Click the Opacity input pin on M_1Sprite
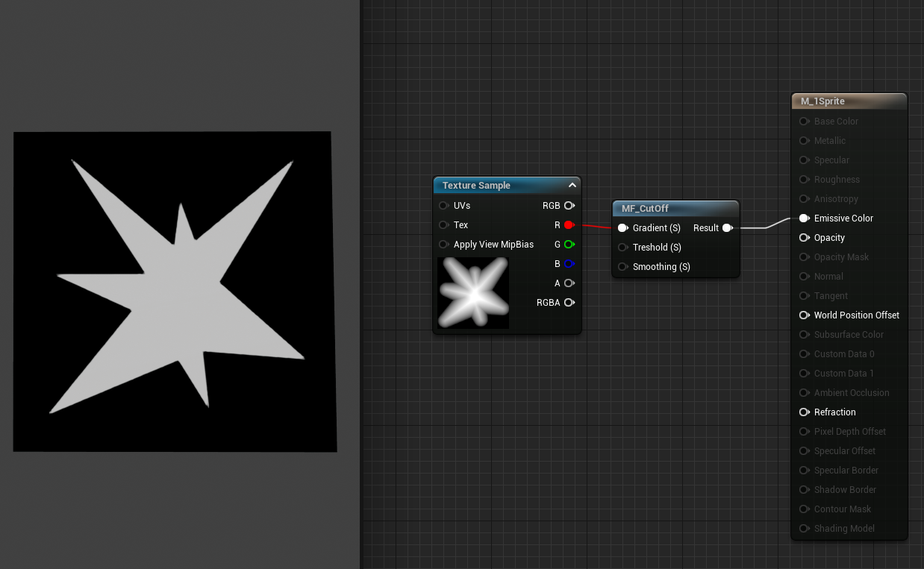This screenshot has width=924, height=569. (804, 237)
